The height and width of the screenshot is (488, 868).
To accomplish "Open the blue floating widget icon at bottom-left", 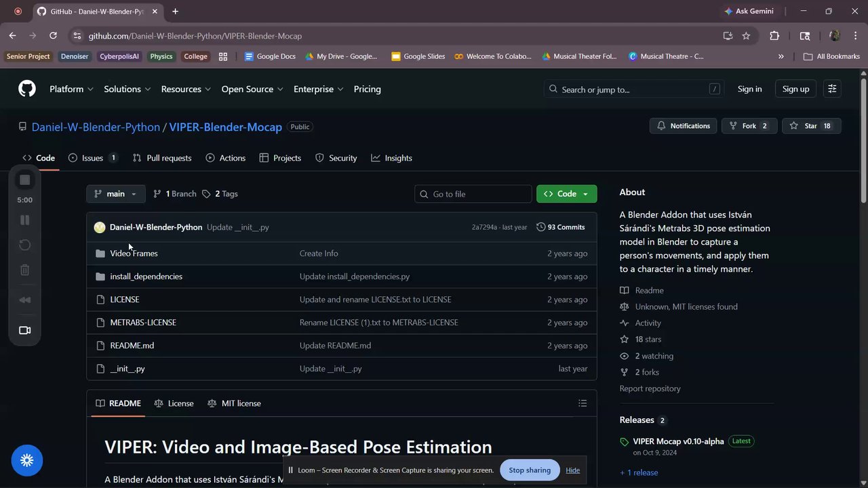I will click(x=27, y=461).
